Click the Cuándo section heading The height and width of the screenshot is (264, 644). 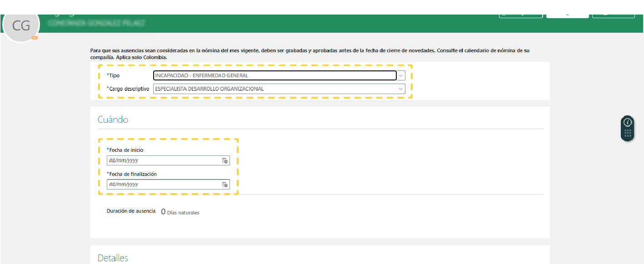click(113, 120)
